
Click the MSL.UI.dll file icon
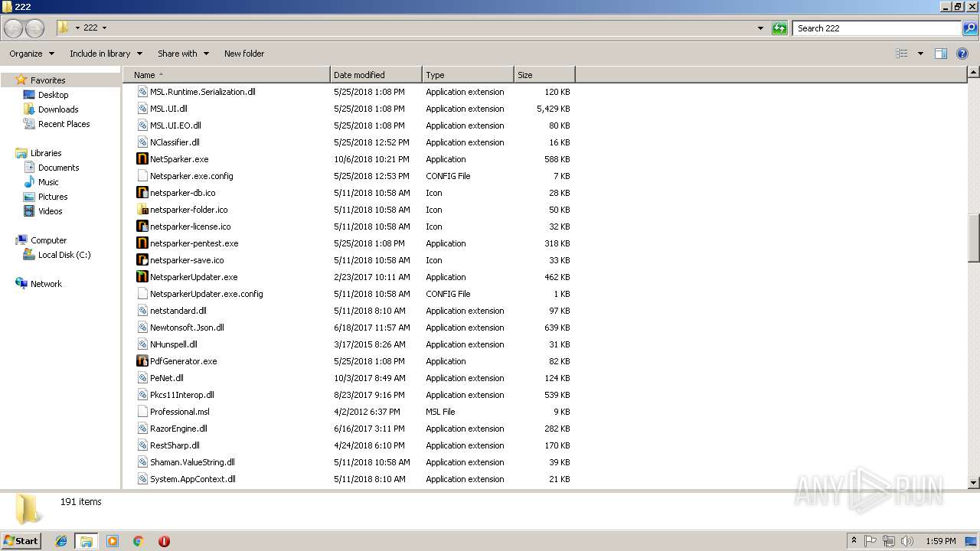point(142,109)
